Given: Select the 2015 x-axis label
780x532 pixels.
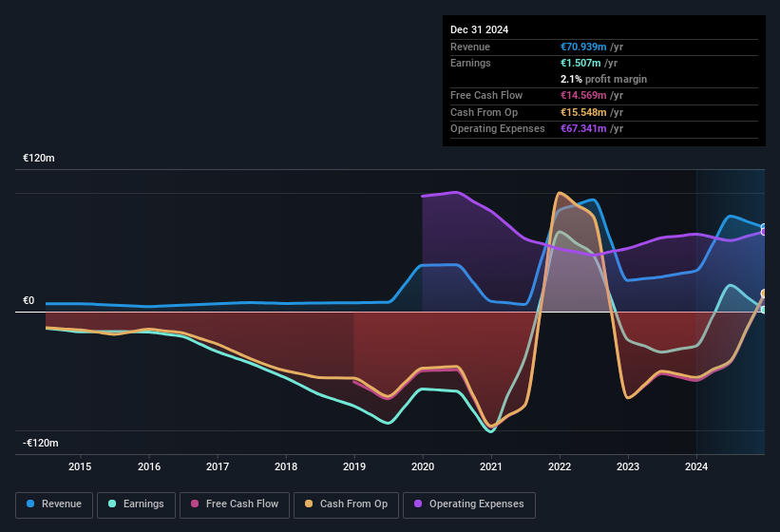Looking at the screenshot, I should 80,466.
